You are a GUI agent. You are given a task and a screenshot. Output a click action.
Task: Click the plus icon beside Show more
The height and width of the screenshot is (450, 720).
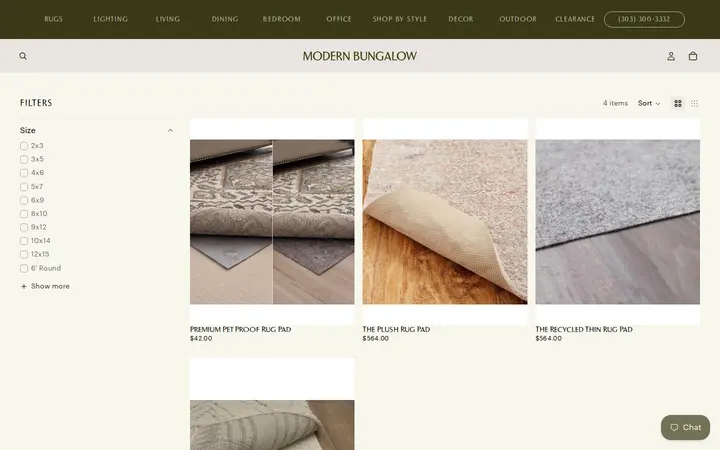[24, 286]
